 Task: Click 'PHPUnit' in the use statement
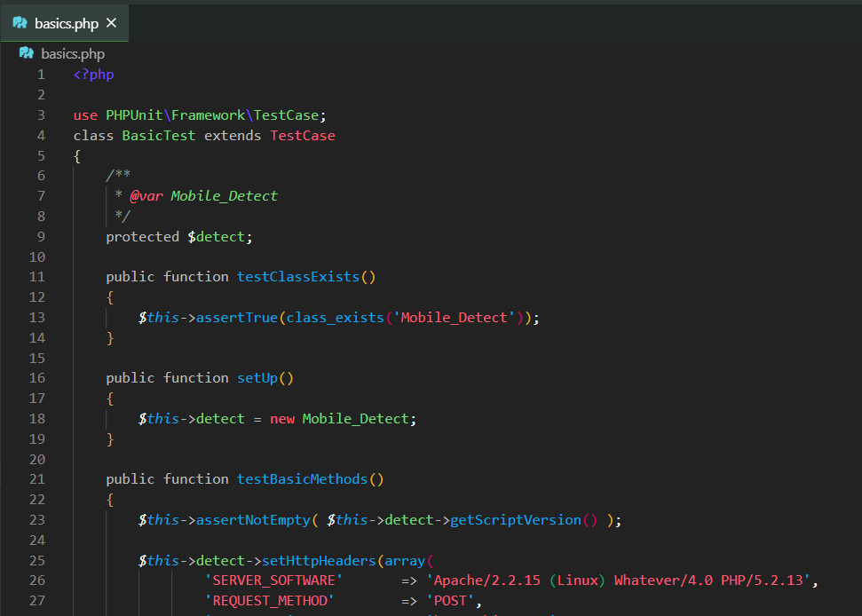[134, 115]
